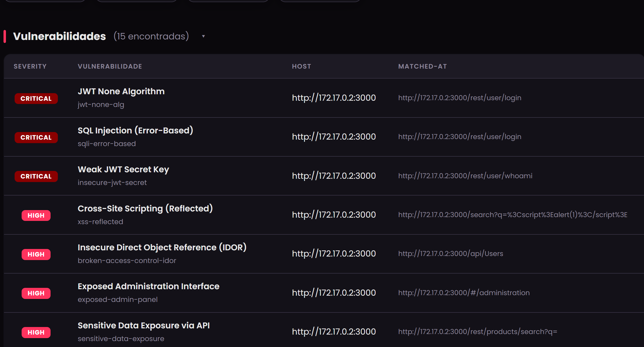Open the /#/administration exposed admin URL
Screen dimensions: 644x347
coord(464,292)
